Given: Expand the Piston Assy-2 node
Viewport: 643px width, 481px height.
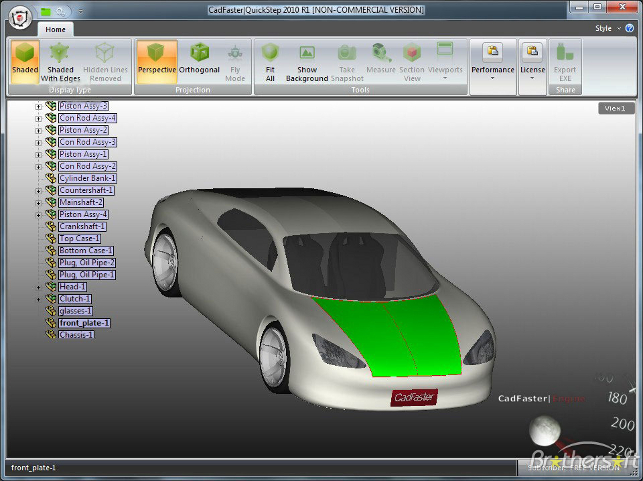Looking at the screenshot, I should point(39,131).
